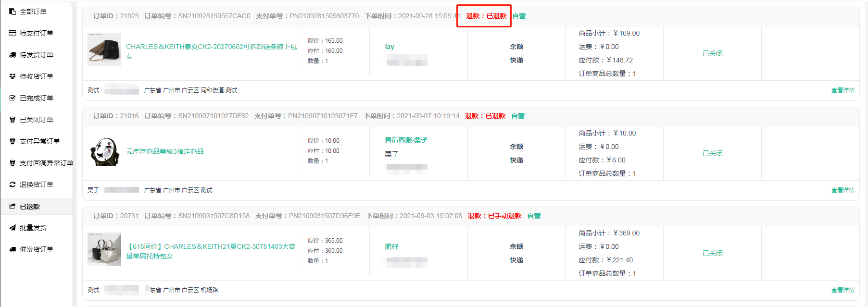Click the 批量发货 paper plane icon
Screen dimensions: 868x307
[13, 228]
